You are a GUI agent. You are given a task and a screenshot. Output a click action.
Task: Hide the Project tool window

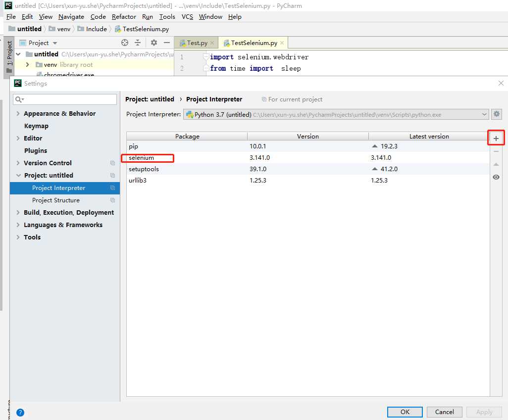pyautogui.click(x=166, y=43)
